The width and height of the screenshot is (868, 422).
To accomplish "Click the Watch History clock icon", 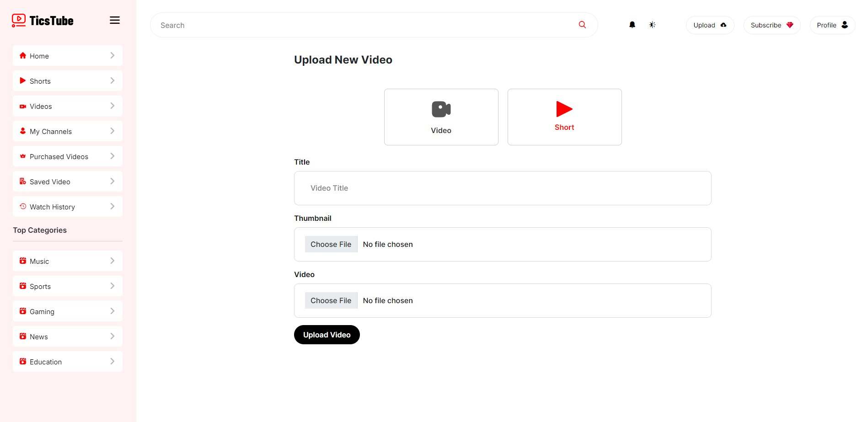I will pos(23,207).
